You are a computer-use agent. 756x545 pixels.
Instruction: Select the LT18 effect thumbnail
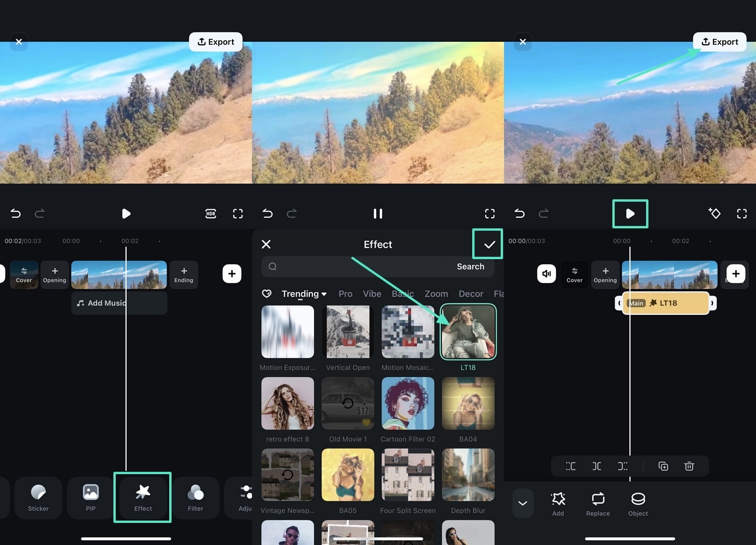[x=468, y=332]
